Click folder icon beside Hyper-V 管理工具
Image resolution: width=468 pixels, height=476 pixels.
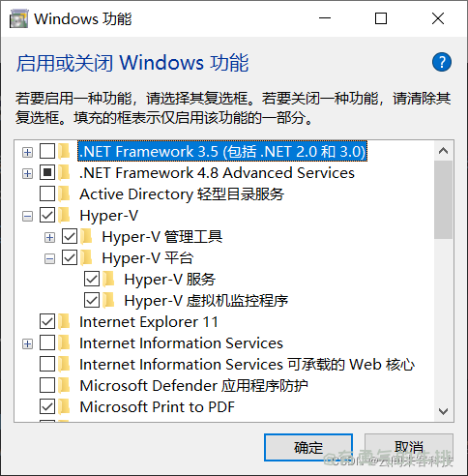click(x=86, y=237)
